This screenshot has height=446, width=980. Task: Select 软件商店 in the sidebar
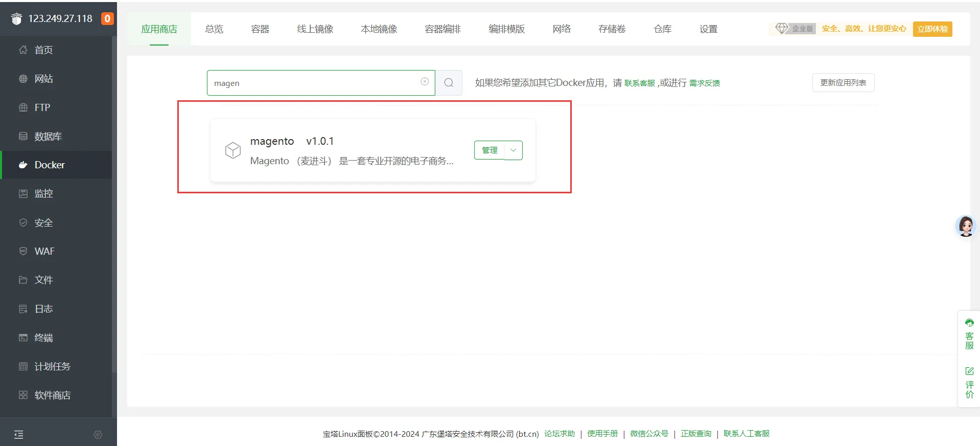point(56,395)
